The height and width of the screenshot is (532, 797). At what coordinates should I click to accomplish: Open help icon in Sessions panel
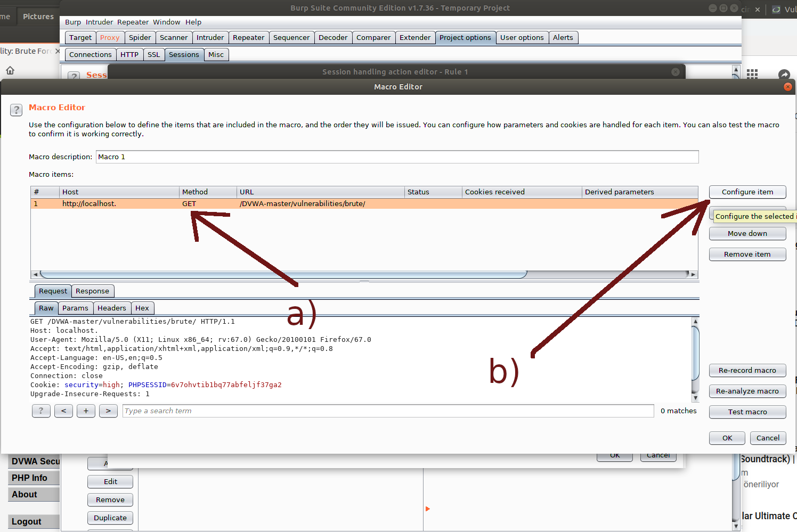pos(75,76)
